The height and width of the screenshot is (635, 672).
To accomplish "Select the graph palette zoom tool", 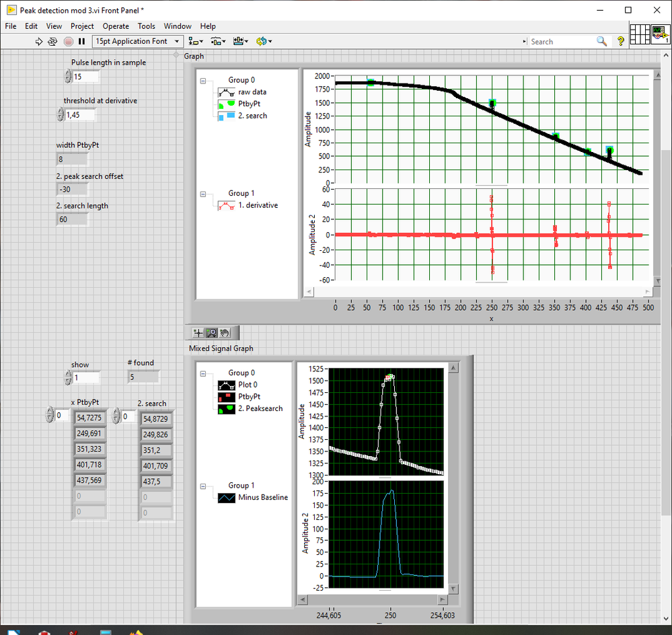I will (x=211, y=333).
